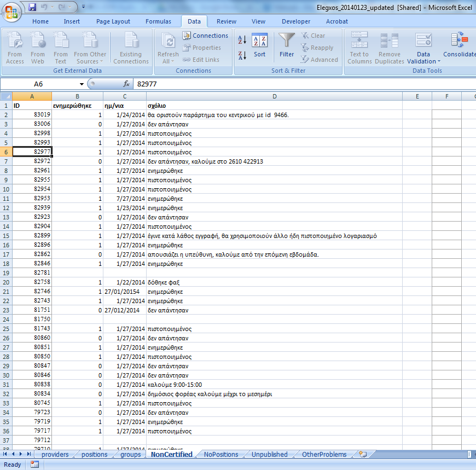Expand Data Validation dropdown arrow
This screenshot has height=470, width=476.
click(439, 62)
